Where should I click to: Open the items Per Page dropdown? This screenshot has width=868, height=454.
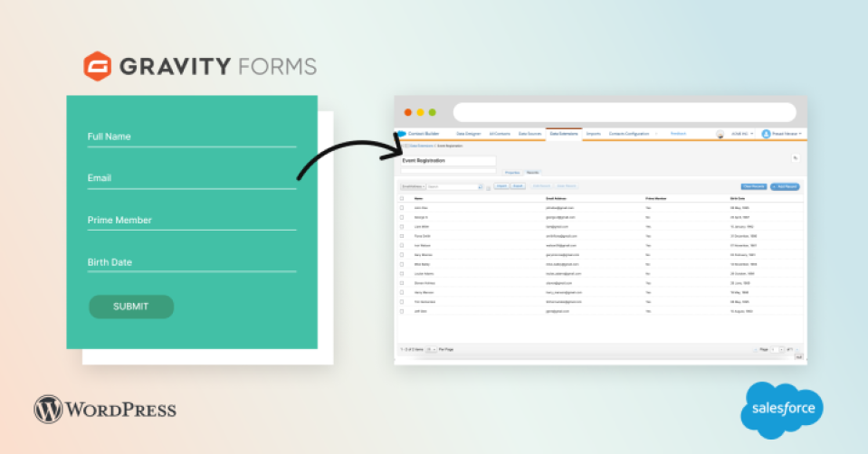pos(431,349)
